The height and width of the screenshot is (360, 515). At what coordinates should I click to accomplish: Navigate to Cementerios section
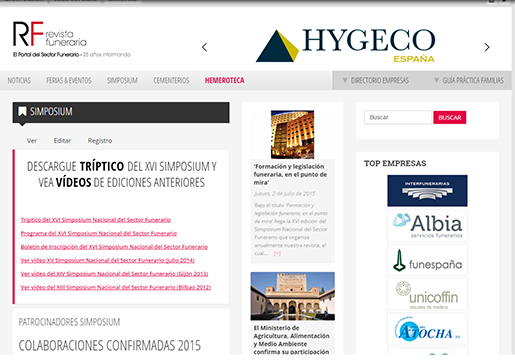tap(171, 80)
